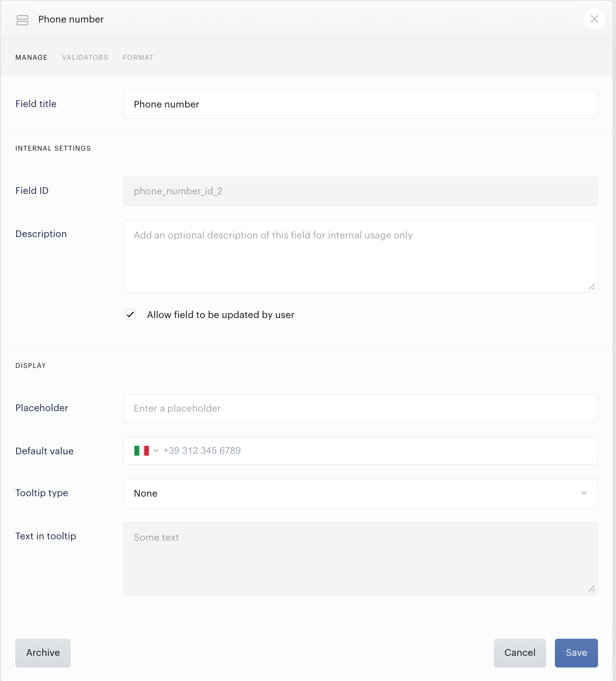The image size is (616, 681).
Task: Click the Default value phone number input
Action: pyautogui.click(x=378, y=451)
